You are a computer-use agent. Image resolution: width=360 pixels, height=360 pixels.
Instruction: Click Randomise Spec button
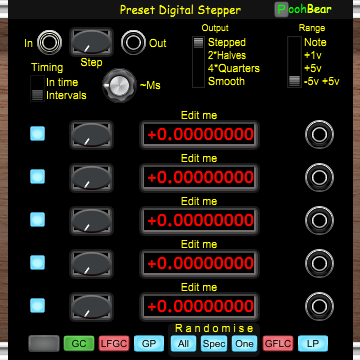(x=214, y=344)
